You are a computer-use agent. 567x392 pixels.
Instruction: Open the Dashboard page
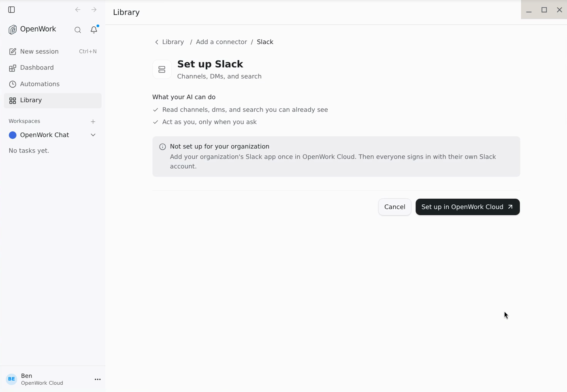(x=53, y=68)
